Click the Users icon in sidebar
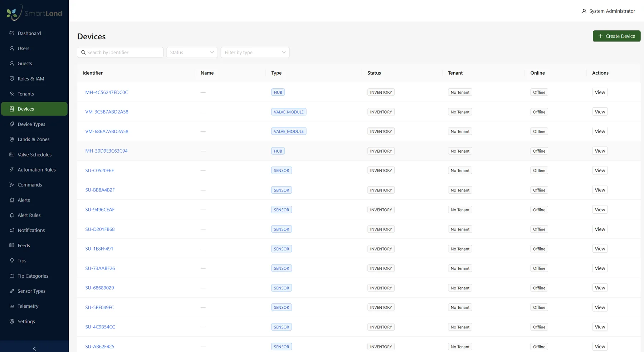644x352 pixels. (12, 48)
